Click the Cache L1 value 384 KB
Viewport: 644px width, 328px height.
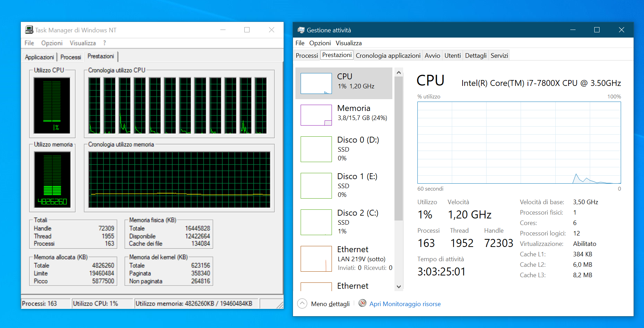[x=582, y=254]
